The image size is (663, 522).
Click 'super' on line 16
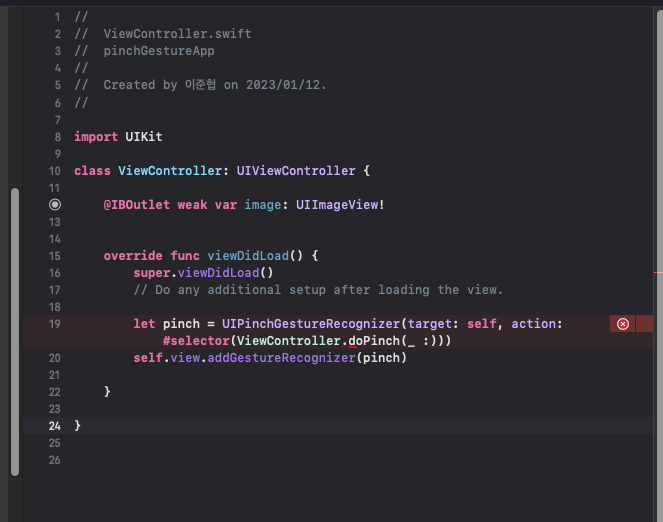[x=152, y=273]
